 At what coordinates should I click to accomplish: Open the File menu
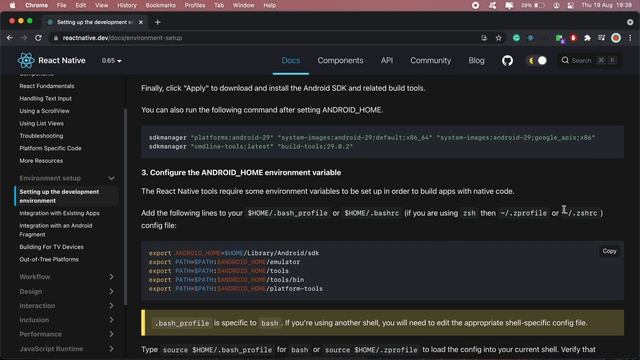point(61,5)
